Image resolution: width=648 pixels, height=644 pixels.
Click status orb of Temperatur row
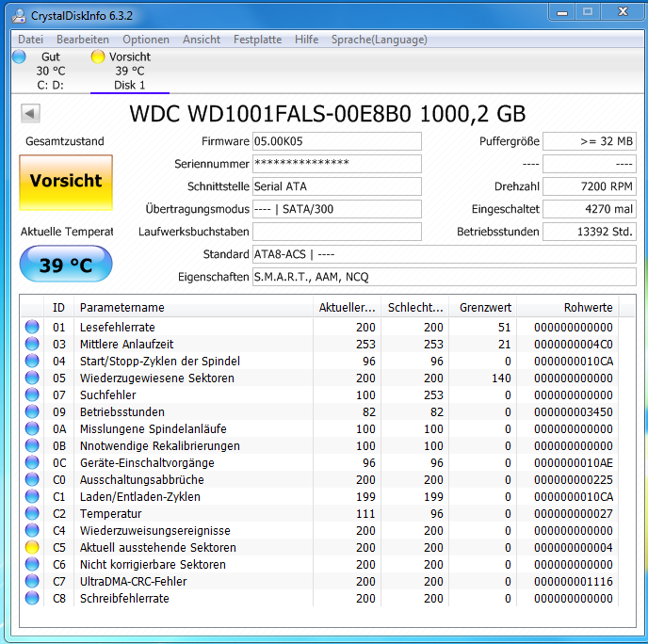32,513
